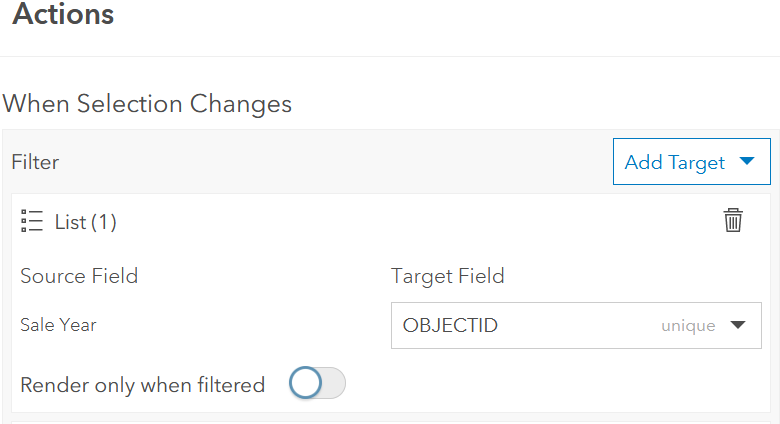The image size is (780, 424).
Task: Click the OBJECTID text in the dropdown
Action: click(x=450, y=325)
